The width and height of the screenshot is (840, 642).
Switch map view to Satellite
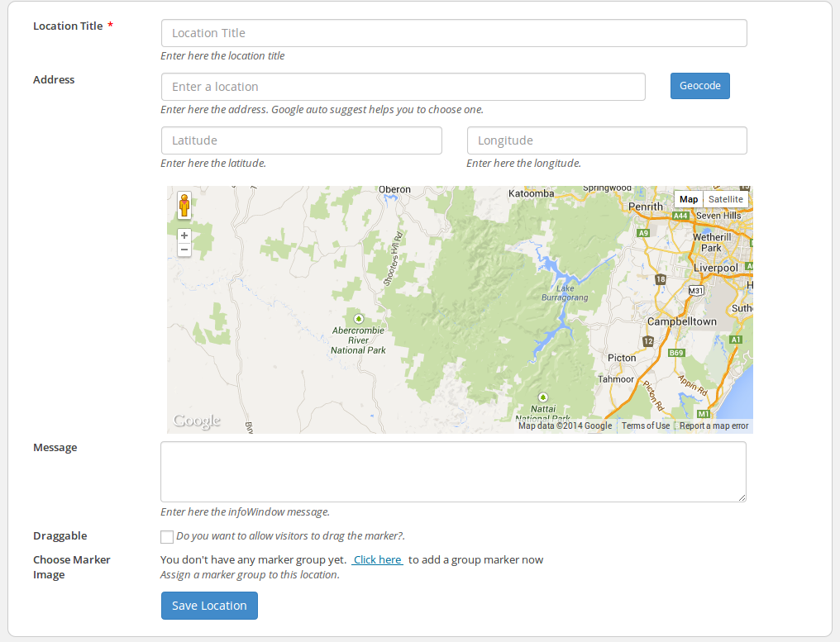(x=725, y=199)
